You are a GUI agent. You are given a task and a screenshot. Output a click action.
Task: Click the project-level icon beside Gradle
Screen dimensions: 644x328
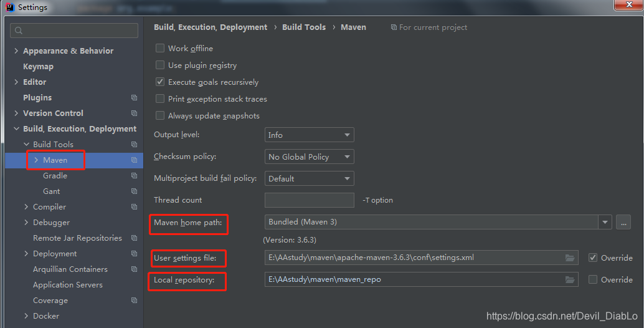[134, 175]
